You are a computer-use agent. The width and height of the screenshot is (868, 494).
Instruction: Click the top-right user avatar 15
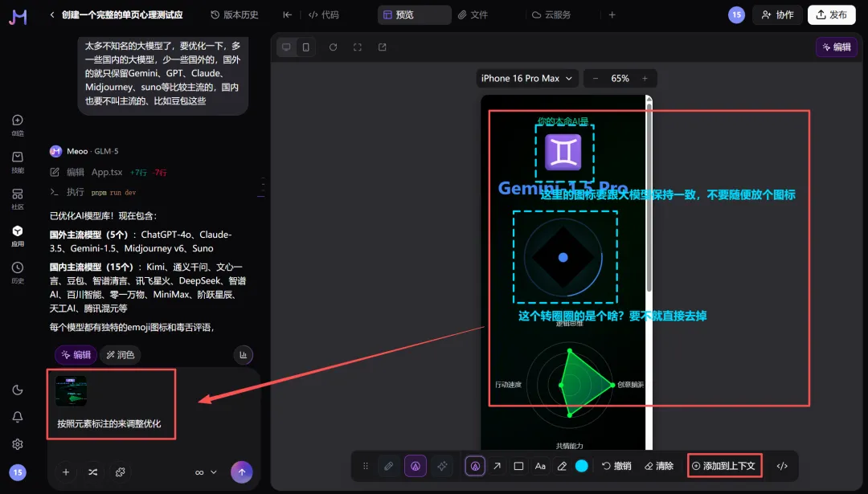(x=736, y=15)
